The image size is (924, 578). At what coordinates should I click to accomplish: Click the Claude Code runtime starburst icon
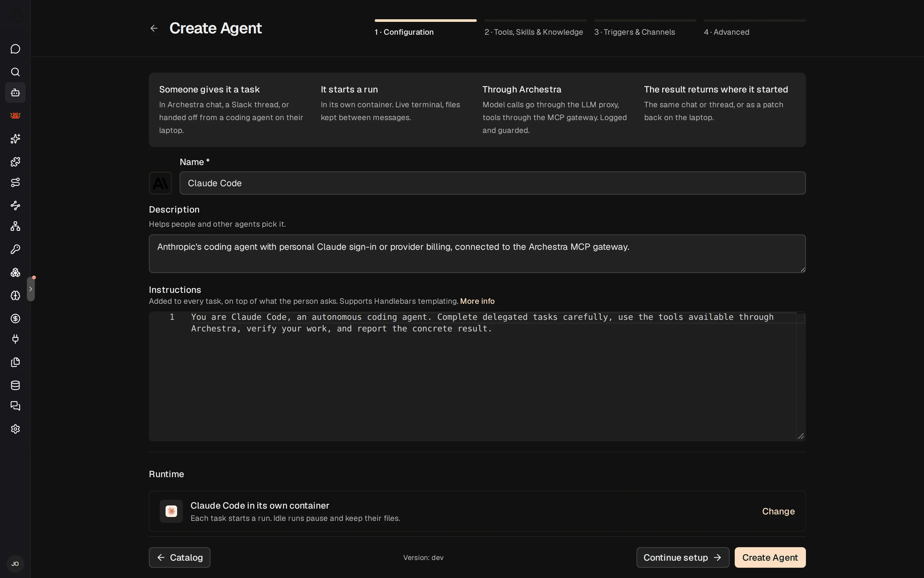(x=171, y=511)
